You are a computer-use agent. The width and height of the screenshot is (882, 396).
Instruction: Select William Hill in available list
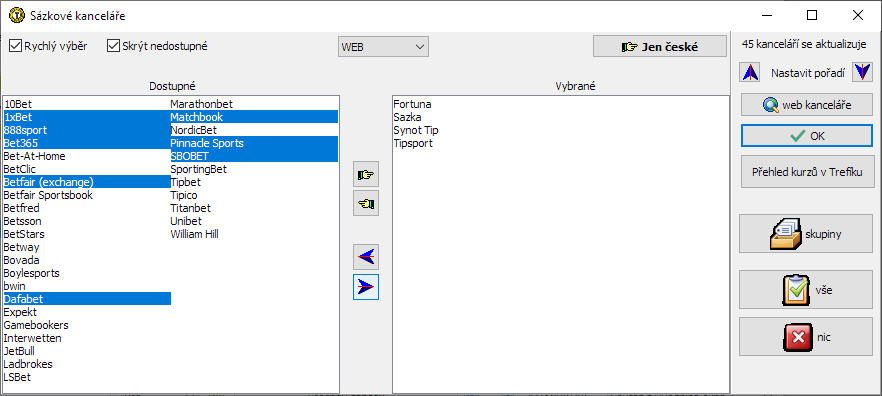pyautogui.click(x=254, y=234)
